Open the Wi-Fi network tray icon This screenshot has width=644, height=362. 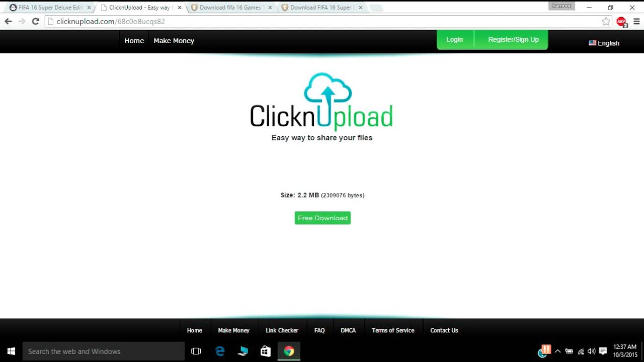pyautogui.click(x=581, y=351)
